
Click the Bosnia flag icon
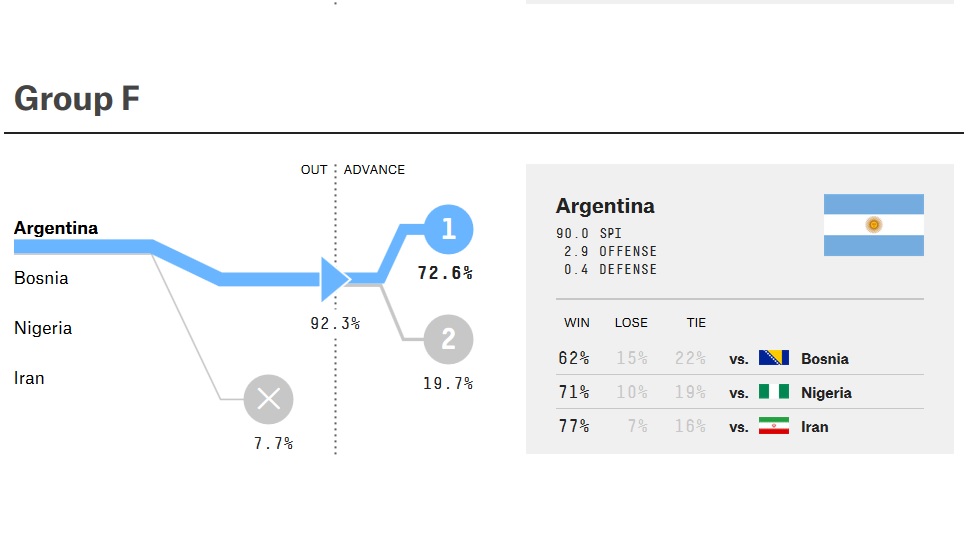(774, 358)
